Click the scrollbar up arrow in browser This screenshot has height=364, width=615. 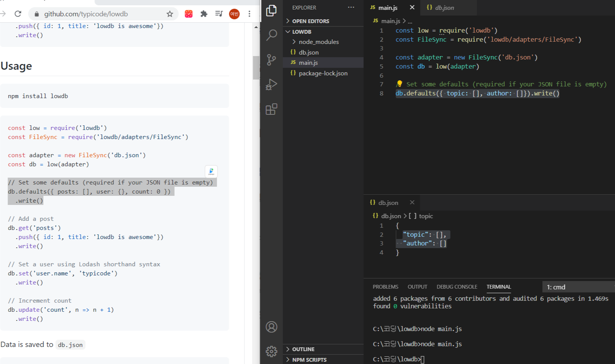click(x=256, y=27)
